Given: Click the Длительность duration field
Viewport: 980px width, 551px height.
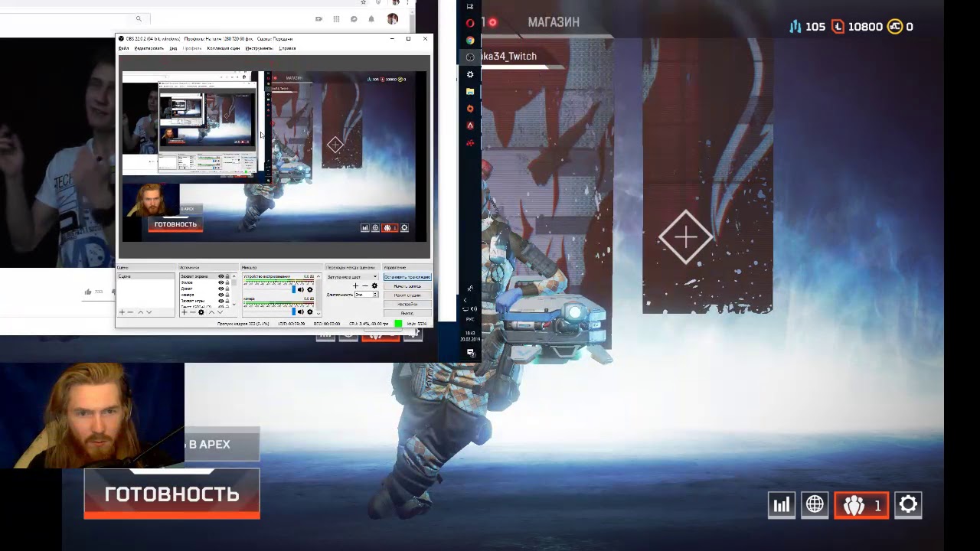Looking at the screenshot, I should (364, 295).
